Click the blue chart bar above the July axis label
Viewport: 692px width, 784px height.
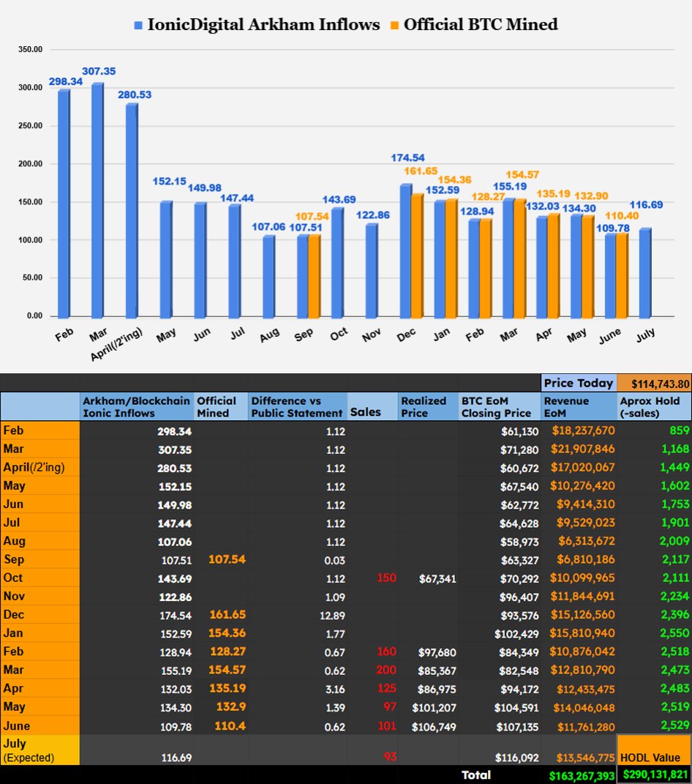(645, 273)
